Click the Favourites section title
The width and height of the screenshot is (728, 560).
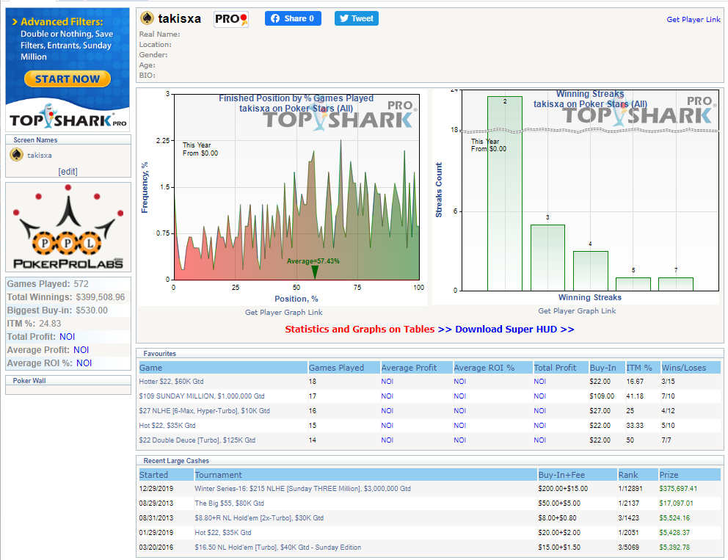click(x=160, y=354)
